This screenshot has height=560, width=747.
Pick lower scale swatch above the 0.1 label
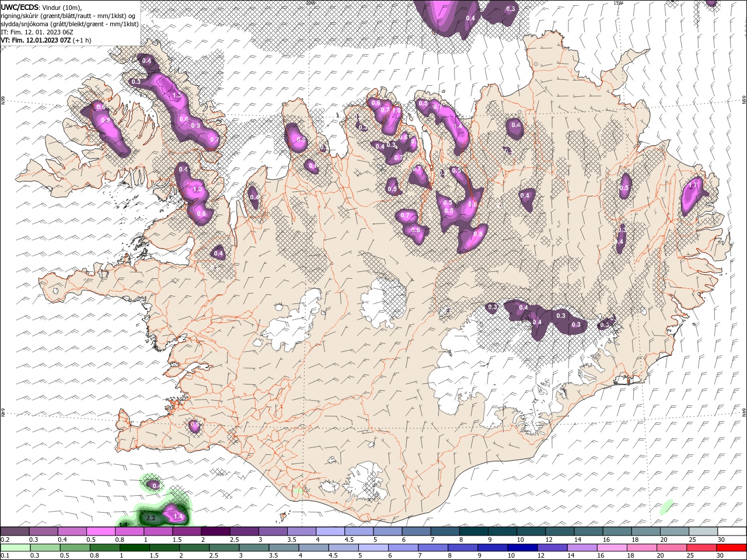[x=15, y=548]
